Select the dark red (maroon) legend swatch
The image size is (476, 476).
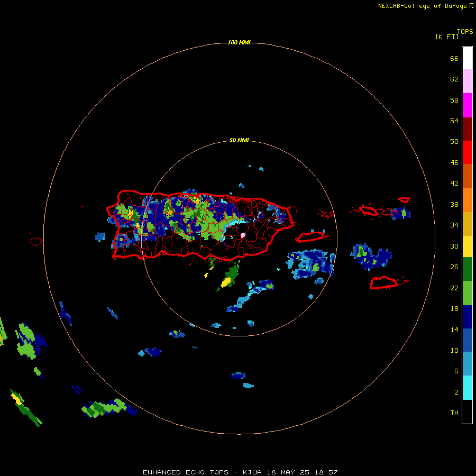[x=467, y=129]
